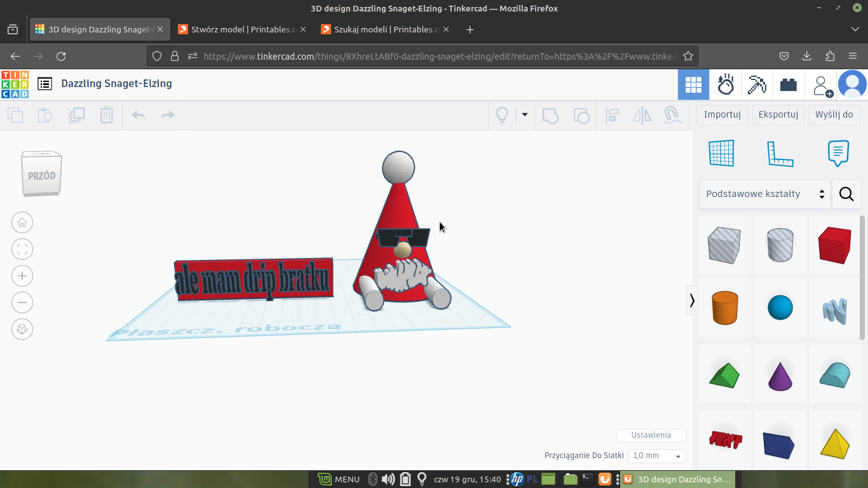Open the snap grid 1,0 mm dropdown
The height and width of the screenshot is (488, 868).
pos(657,456)
